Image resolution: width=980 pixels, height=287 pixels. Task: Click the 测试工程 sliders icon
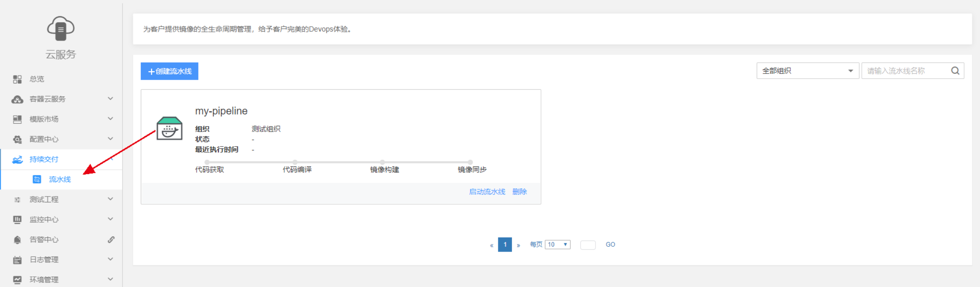pos(17,200)
